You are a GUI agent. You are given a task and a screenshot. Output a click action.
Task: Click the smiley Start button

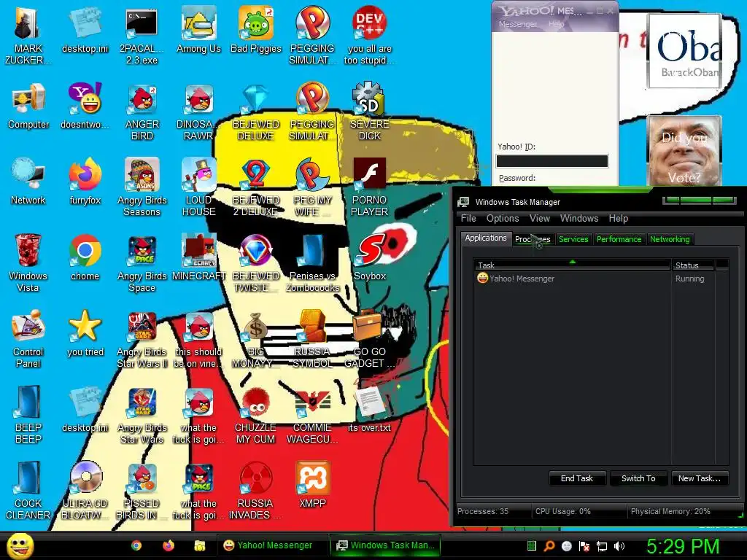(20, 545)
